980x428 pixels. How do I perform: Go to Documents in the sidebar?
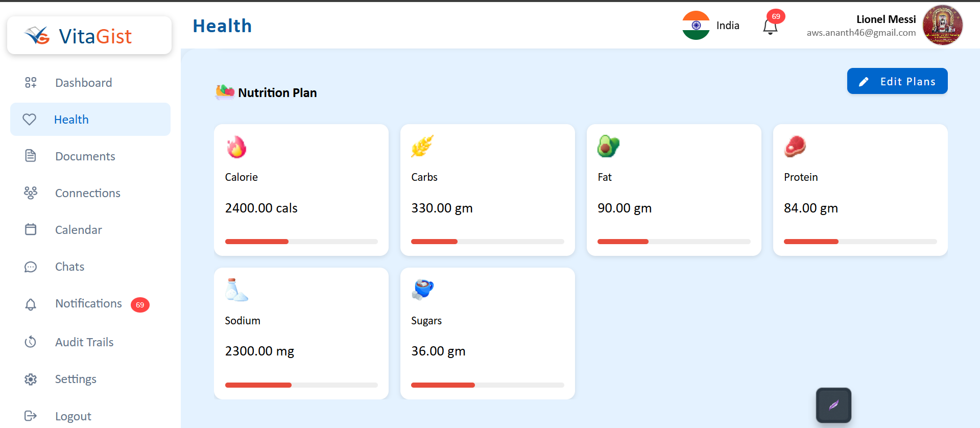tap(85, 156)
